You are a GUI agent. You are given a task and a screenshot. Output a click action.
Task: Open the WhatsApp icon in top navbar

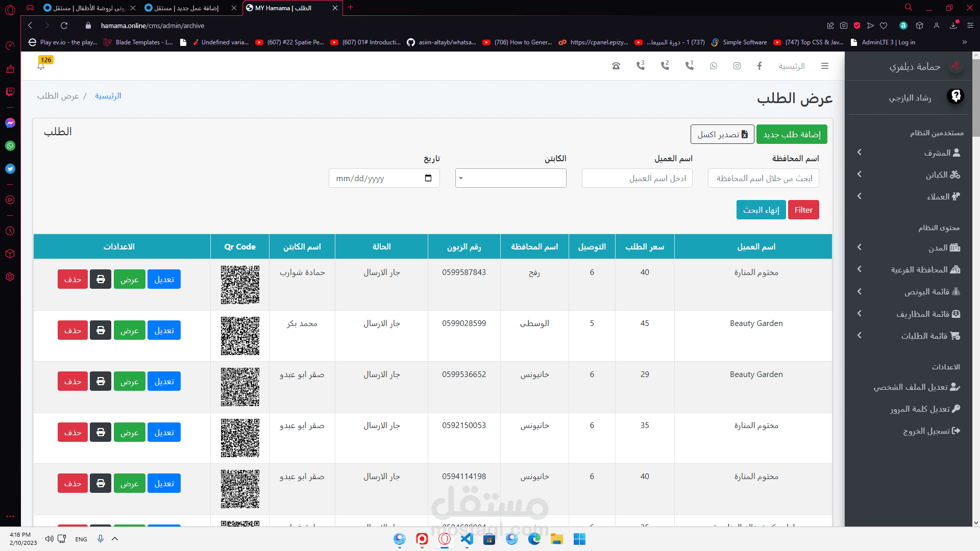(x=713, y=66)
